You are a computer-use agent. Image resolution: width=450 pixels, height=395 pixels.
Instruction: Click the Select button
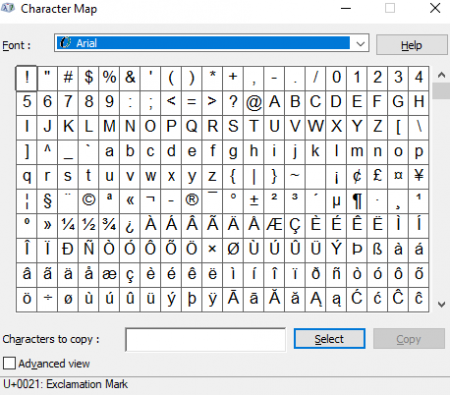pyautogui.click(x=329, y=339)
